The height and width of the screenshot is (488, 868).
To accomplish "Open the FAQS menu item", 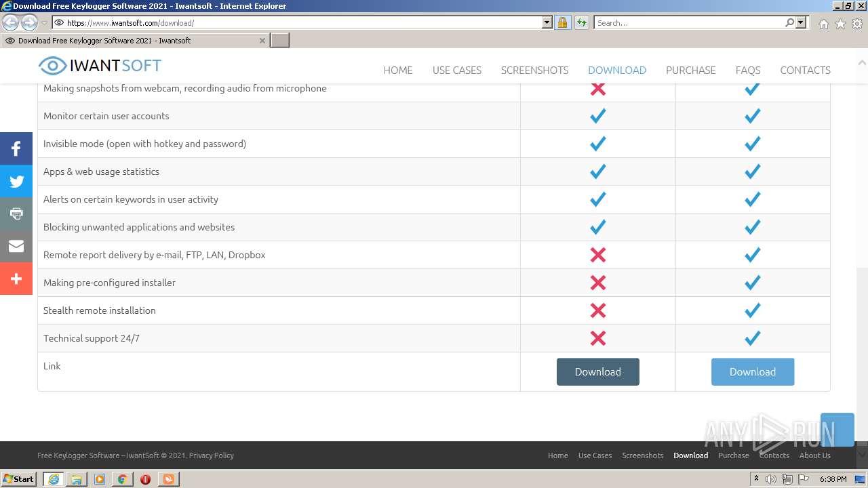I will [x=748, y=70].
